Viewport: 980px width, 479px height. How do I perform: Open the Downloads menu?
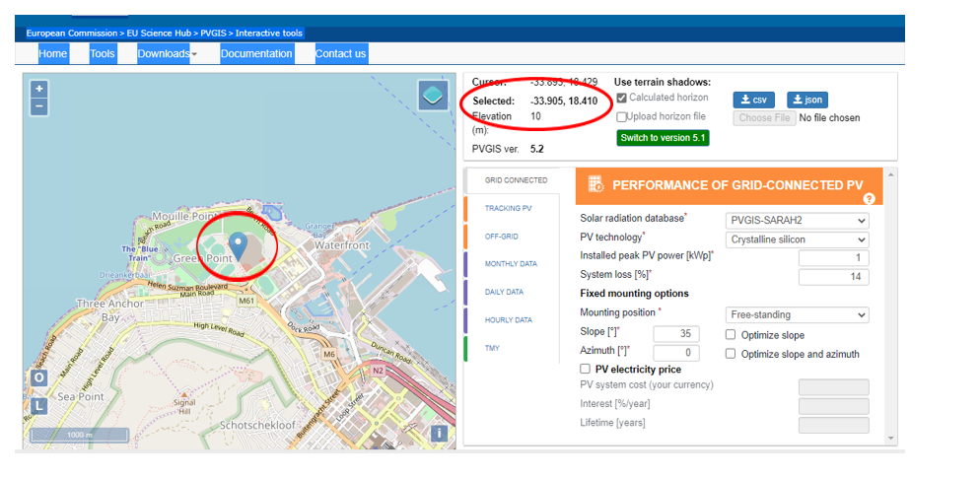pyautogui.click(x=167, y=53)
